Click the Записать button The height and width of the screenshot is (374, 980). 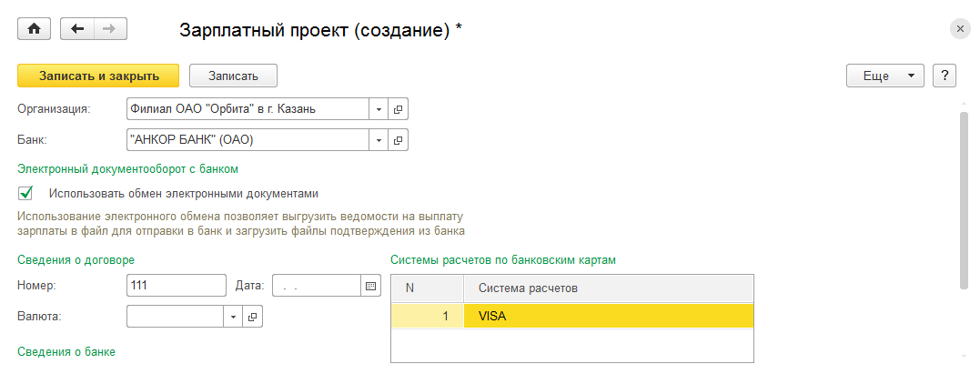click(233, 76)
